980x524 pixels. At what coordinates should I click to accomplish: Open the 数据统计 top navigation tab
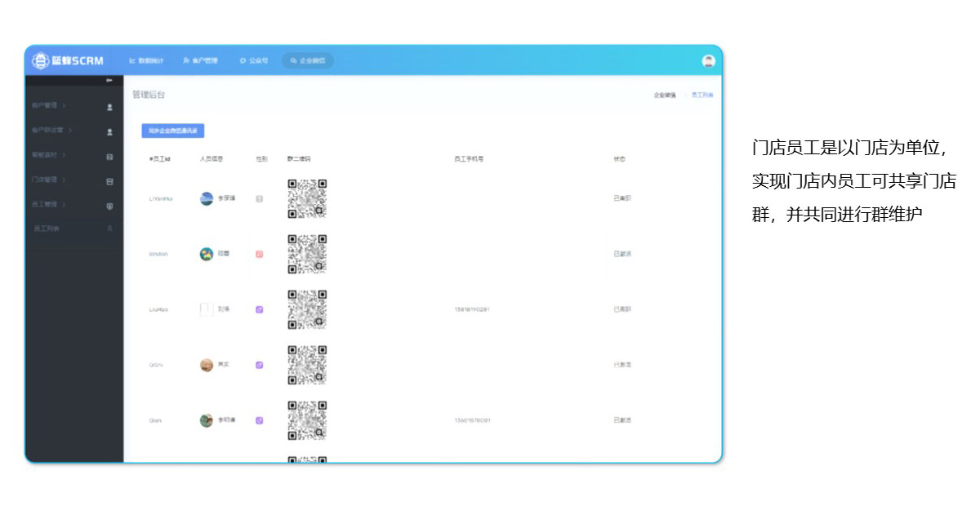[x=146, y=61]
